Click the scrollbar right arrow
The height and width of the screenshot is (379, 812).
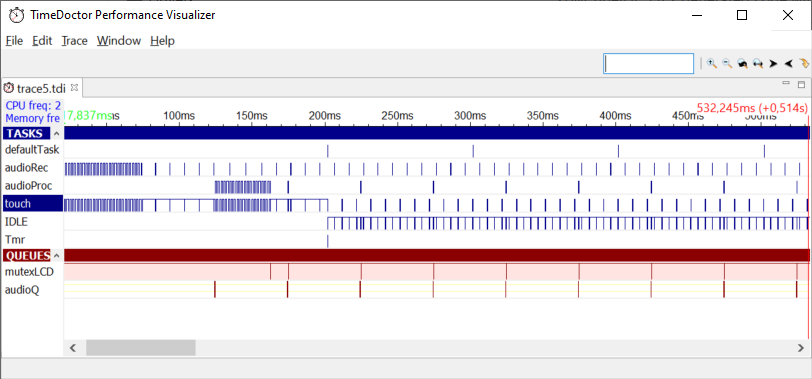(x=801, y=347)
